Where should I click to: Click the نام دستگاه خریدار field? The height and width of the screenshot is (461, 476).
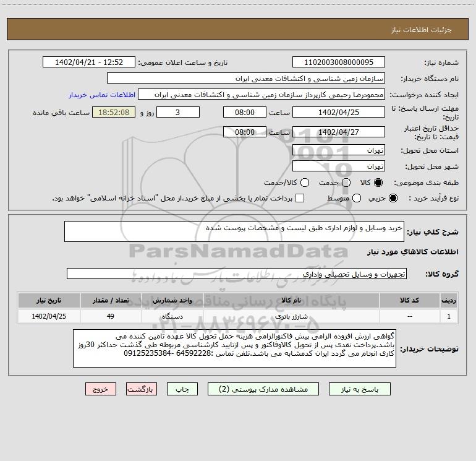[246, 78]
